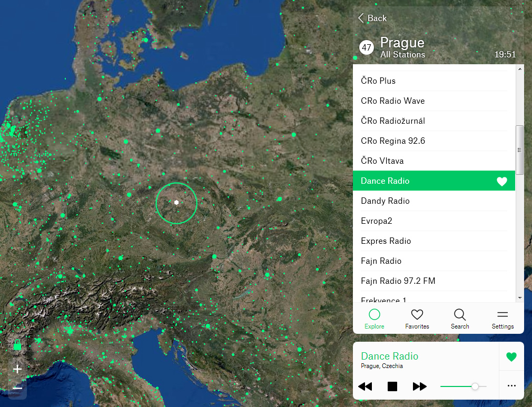532x407 pixels.
Task: Choose CRo Regina 92.6 station
Action: pos(434,141)
